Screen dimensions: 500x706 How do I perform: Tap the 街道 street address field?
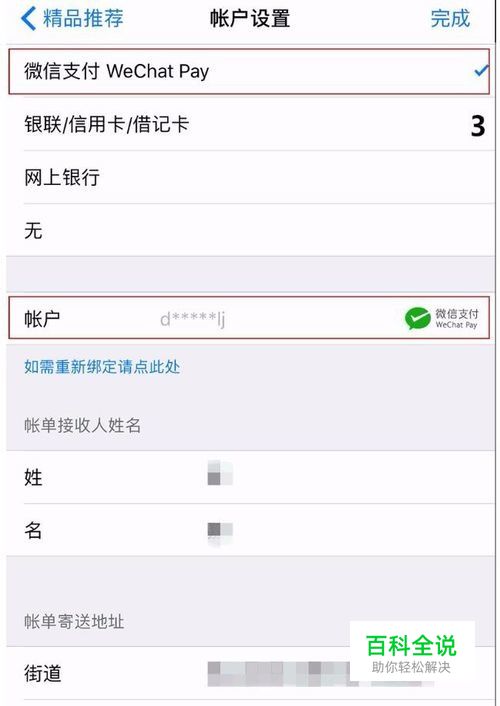250,674
